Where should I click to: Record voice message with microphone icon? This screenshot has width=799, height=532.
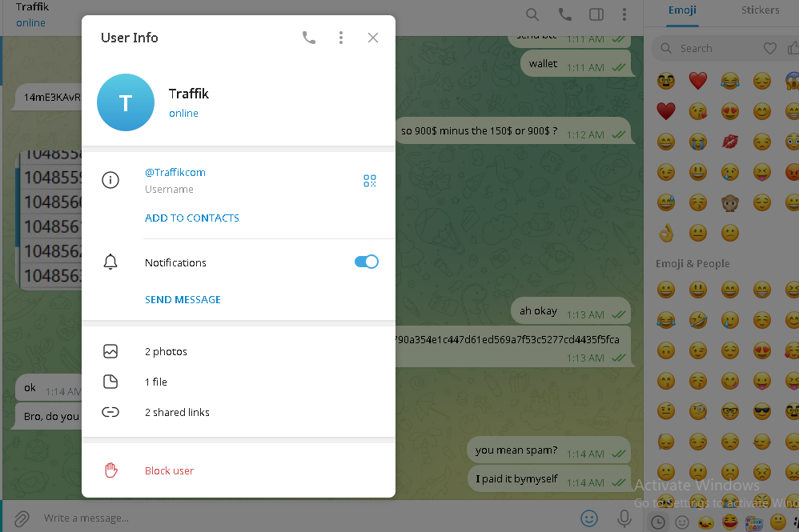pos(624,518)
